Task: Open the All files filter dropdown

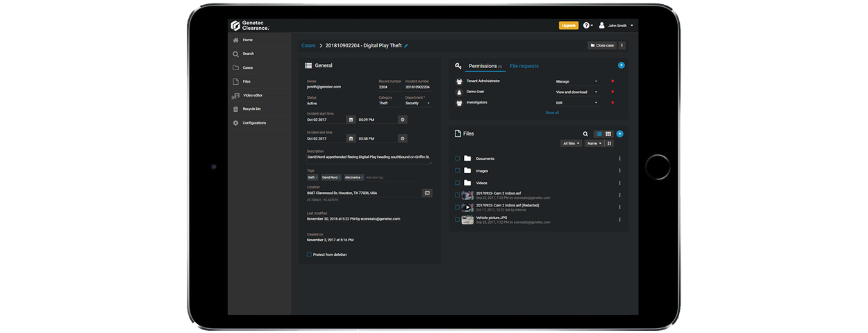Action: point(571,143)
